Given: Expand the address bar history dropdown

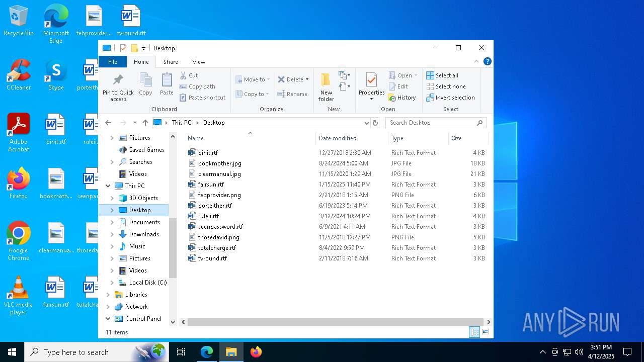Looking at the screenshot, I should 366,123.
